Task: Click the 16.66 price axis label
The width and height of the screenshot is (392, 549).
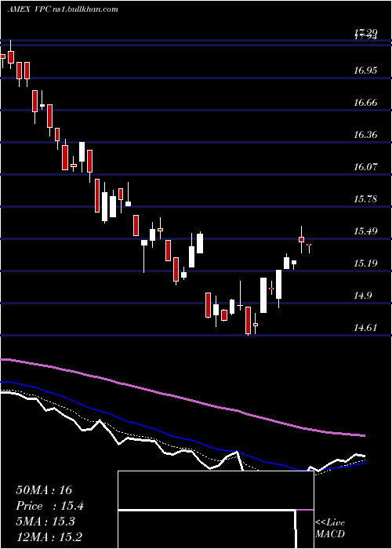Action: click(x=365, y=103)
